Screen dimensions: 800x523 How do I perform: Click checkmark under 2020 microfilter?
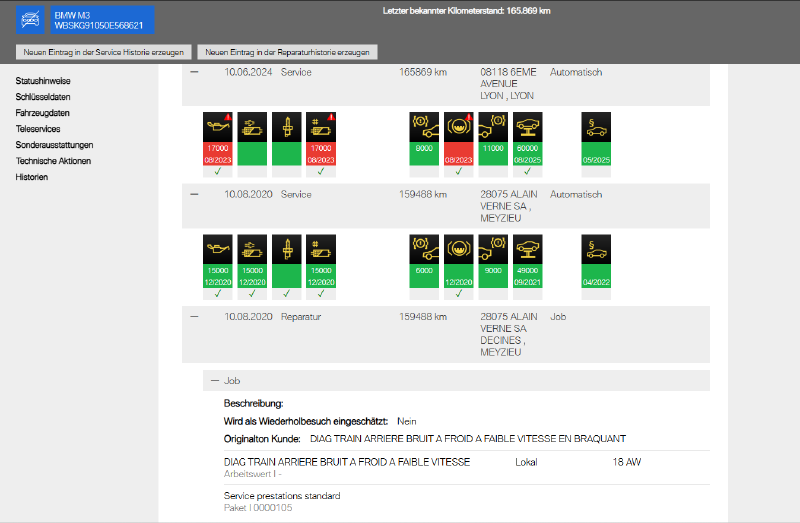321,293
